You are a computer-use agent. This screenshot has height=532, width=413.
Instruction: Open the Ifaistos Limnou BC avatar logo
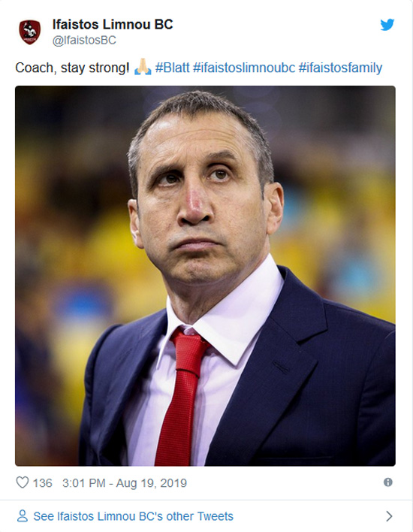(x=30, y=32)
